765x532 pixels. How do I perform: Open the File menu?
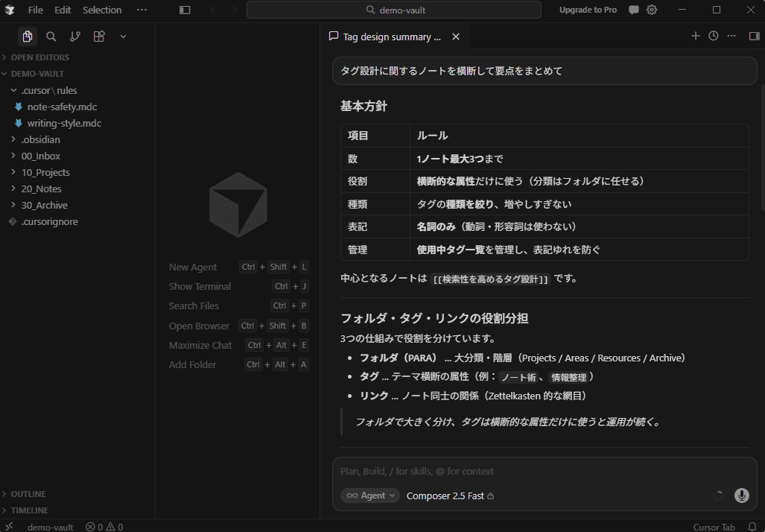pyautogui.click(x=35, y=10)
